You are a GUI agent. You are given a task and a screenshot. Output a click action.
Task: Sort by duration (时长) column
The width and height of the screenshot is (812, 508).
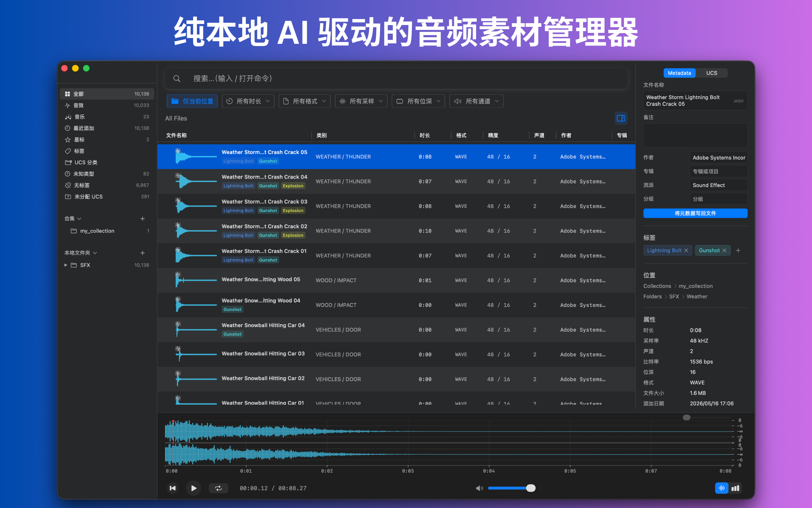tap(425, 135)
